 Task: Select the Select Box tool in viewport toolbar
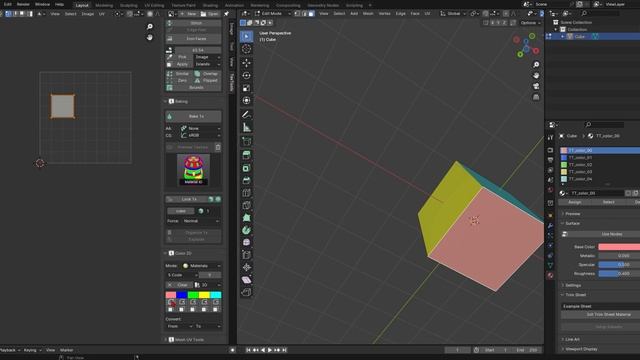pos(246,36)
